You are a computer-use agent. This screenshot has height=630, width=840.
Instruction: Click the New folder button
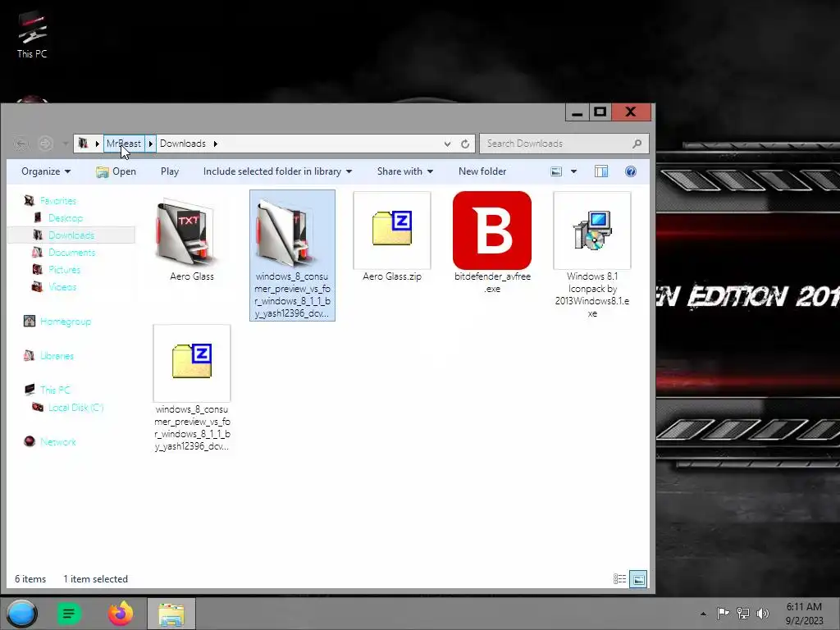click(482, 171)
